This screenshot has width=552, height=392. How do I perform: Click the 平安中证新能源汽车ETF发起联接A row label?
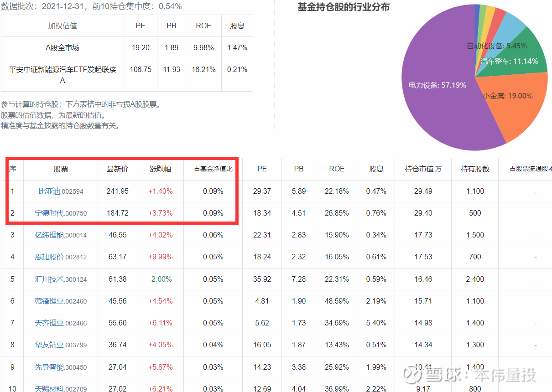62,75
